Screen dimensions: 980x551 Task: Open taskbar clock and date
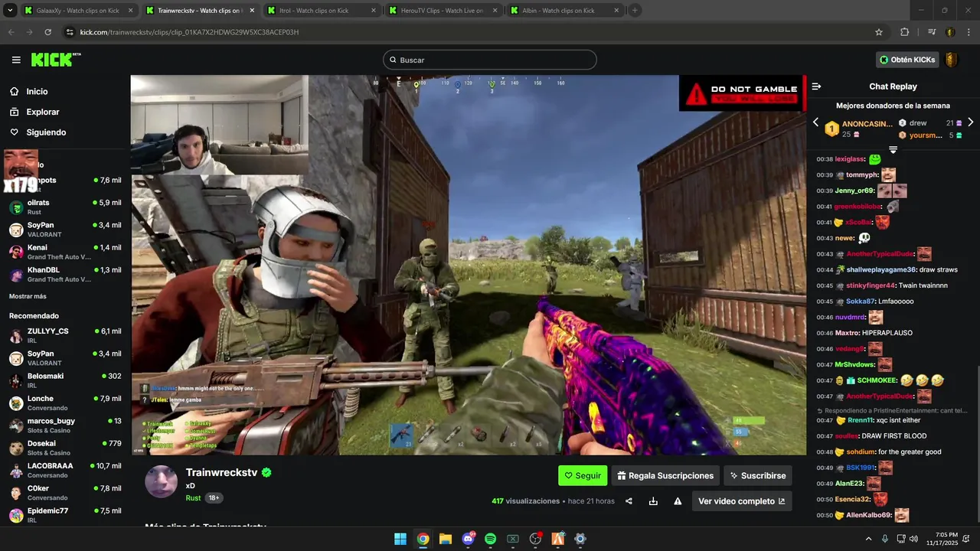pyautogui.click(x=947, y=539)
